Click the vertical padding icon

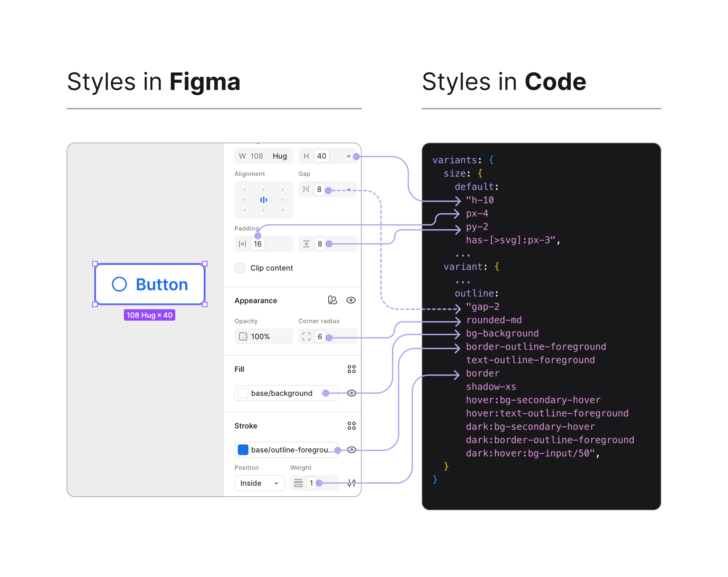point(306,244)
